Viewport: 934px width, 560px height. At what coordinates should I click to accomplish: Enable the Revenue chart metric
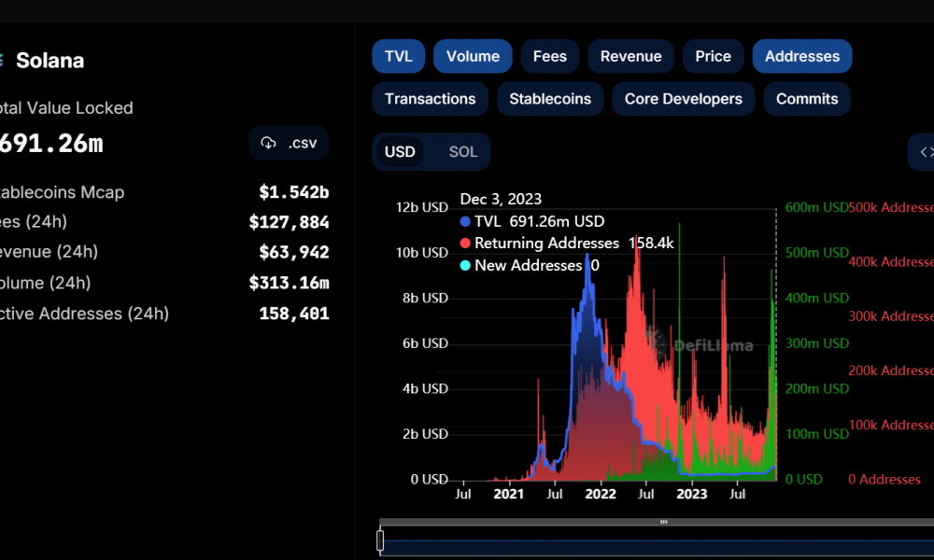[x=630, y=57]
